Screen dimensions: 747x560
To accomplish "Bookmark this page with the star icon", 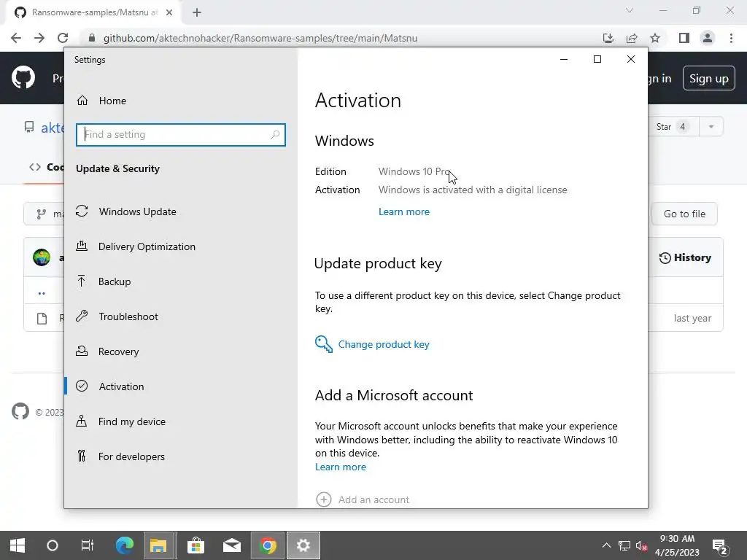I will point(655,38).
